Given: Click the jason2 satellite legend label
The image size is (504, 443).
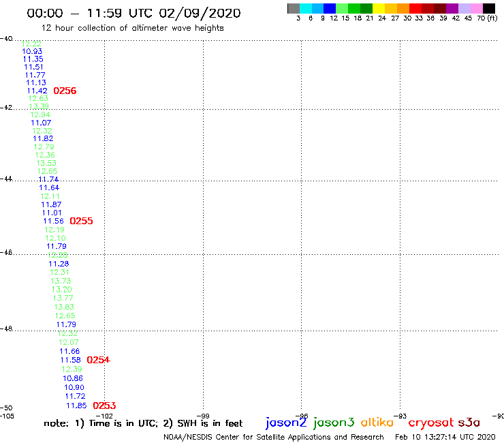Looking at the screenshot, I should pyautogui.click(x=286, y=423).
